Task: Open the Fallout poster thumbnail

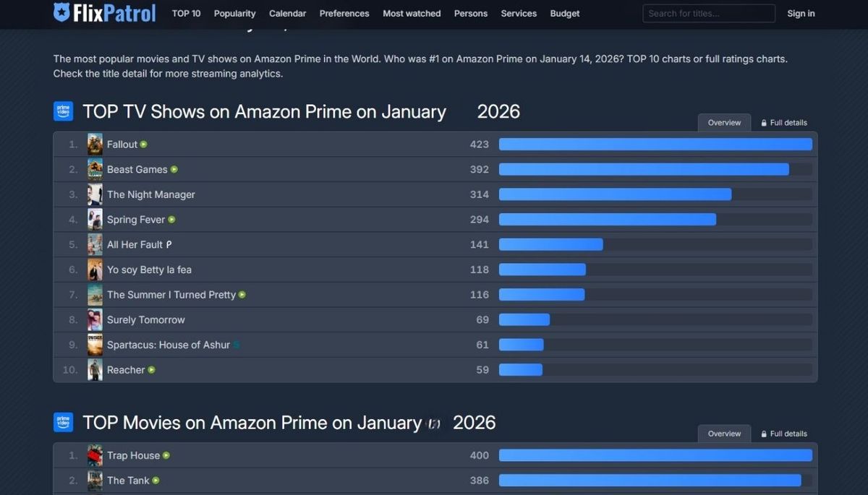Action: coord(95,145)
